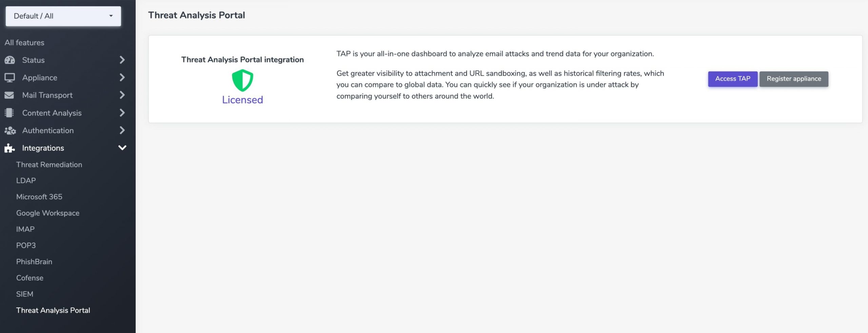Click the Status gauge icon
Image resolution: width=868 pixels, height=333 pixels.
pos(9,60)
